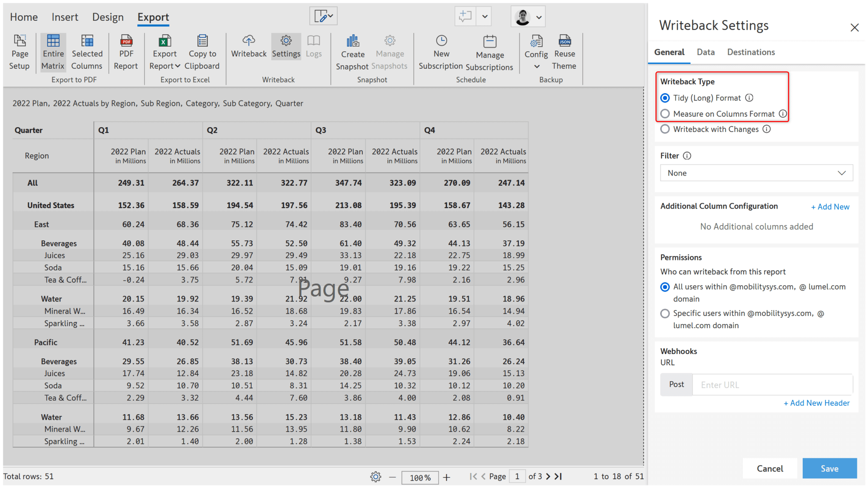Viewport: 868px width, 488px height.
Task: Choose Specific users within domain option
Action: 665,313
